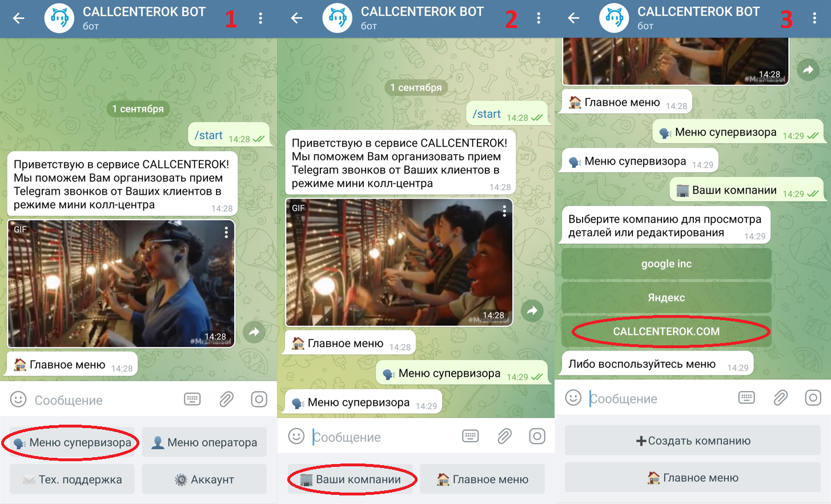This screenshot has width=831, height=504.
Task: Select 'Главное меню' message in first screen
Action: tap(72, 365)
